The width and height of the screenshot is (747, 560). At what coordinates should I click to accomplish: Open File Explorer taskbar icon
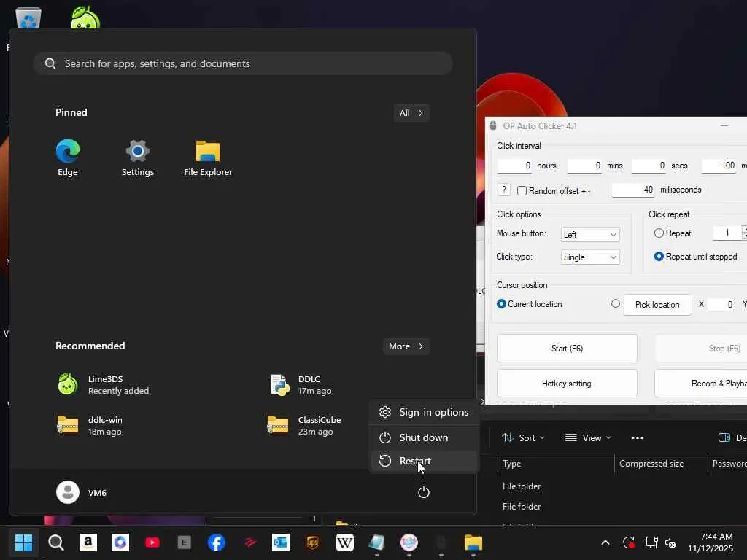pyautogui.click(x=473, y=542)
